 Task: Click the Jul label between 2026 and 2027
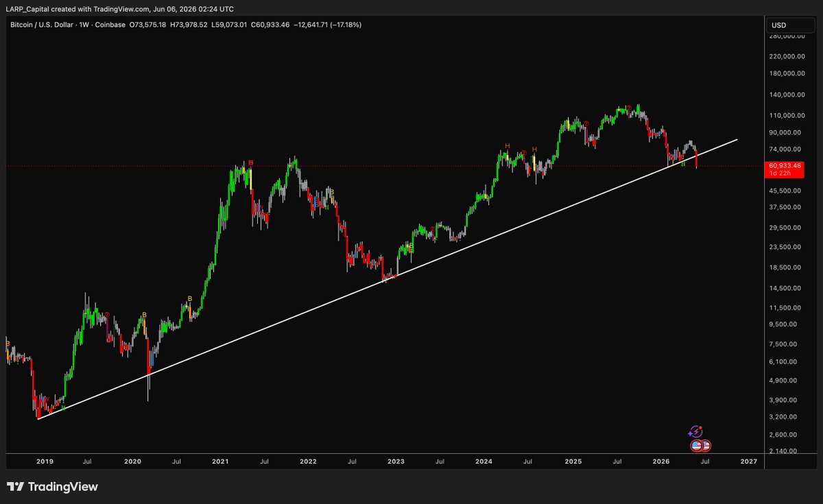click(704, 462)
